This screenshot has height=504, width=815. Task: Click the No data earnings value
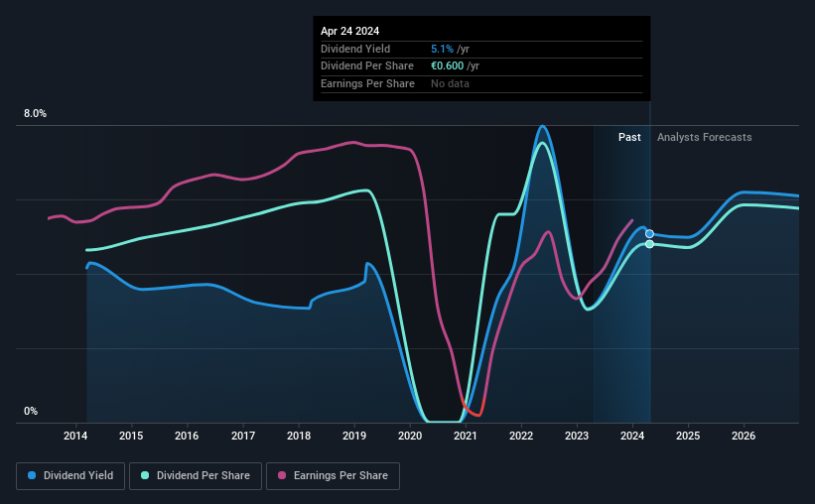[450, 83]
